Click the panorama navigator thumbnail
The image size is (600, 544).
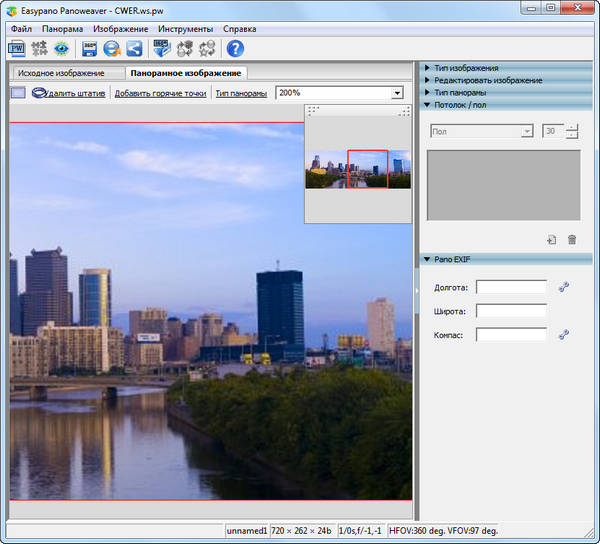(x=358, y=169)
